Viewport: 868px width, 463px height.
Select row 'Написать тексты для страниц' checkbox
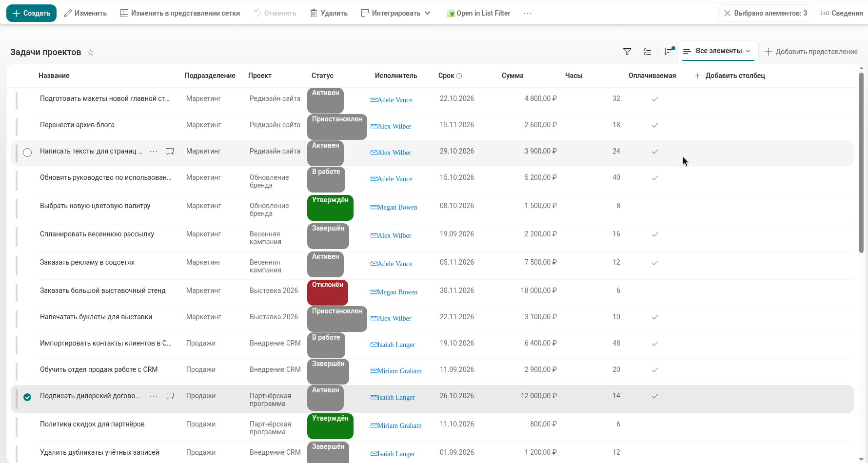coord(27,153)
